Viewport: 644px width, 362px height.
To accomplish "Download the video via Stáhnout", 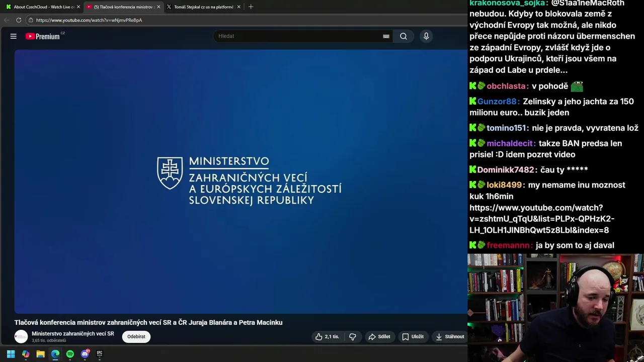I will 450,337.
